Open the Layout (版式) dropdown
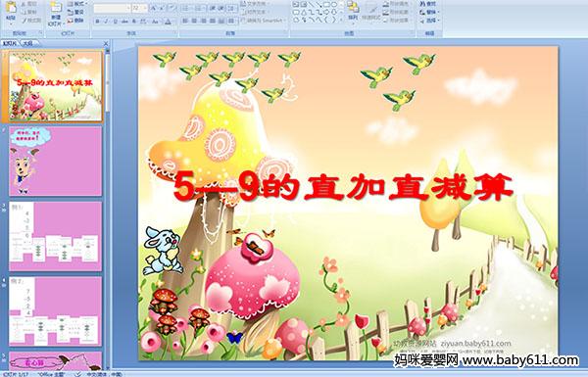Viewport: 588px width, 377px height. tap(76, 4)
